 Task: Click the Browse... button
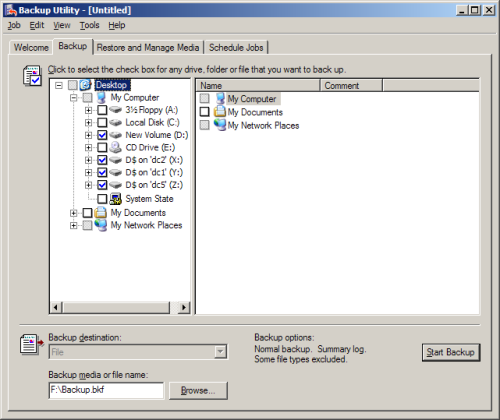click(198, 390)
